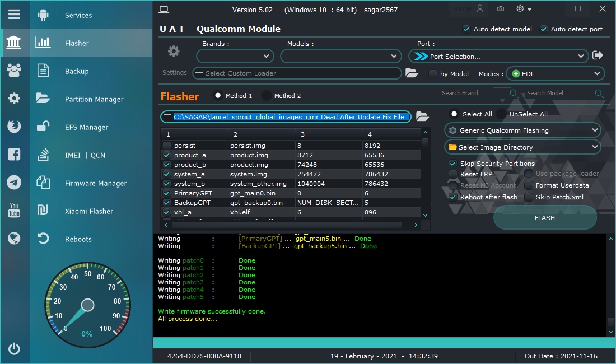616x364 pixels.
Task: Open the title bar settings gear menu
Action: (524, 8)
